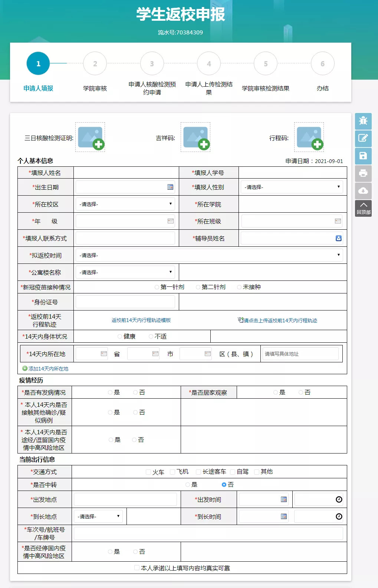Check the 火车 transport checkbox
This screenshot has width=378, height=588.
point(148,472)
